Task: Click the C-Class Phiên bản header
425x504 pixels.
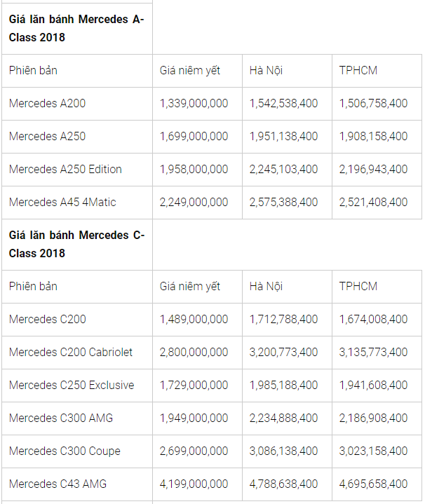Action: (x=33, y=287)
